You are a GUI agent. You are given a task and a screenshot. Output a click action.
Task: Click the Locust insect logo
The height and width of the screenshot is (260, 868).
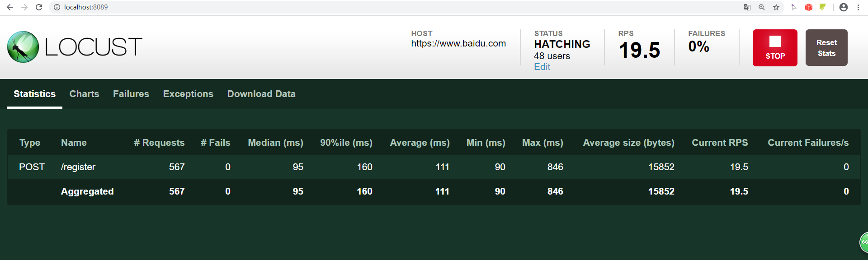click(23, 47)
